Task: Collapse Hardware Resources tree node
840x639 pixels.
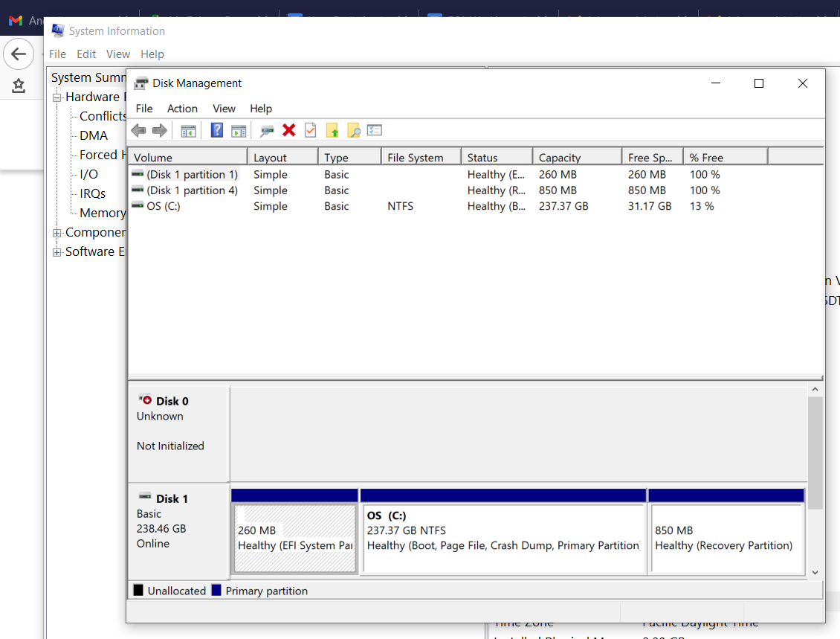Action: (56, 97)
